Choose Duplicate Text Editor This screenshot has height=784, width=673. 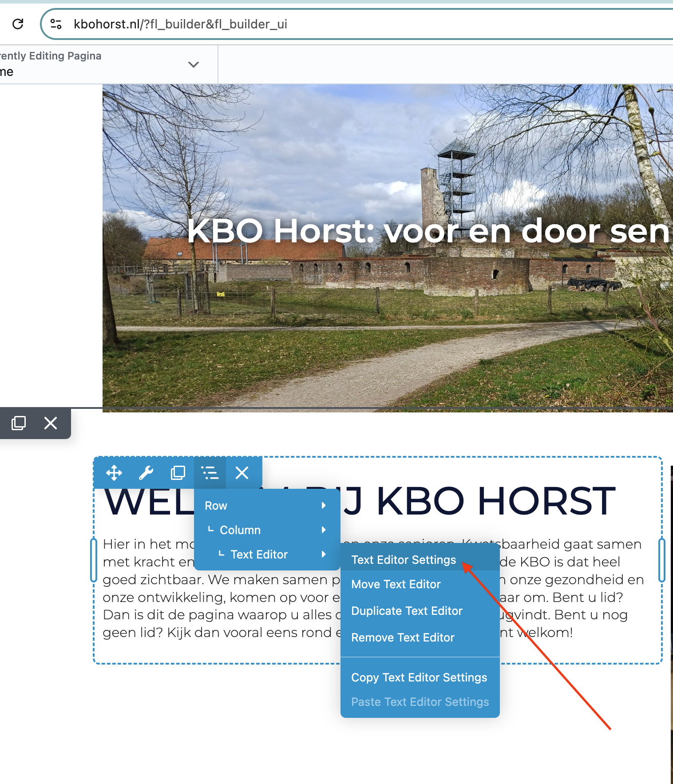[420, 611]
